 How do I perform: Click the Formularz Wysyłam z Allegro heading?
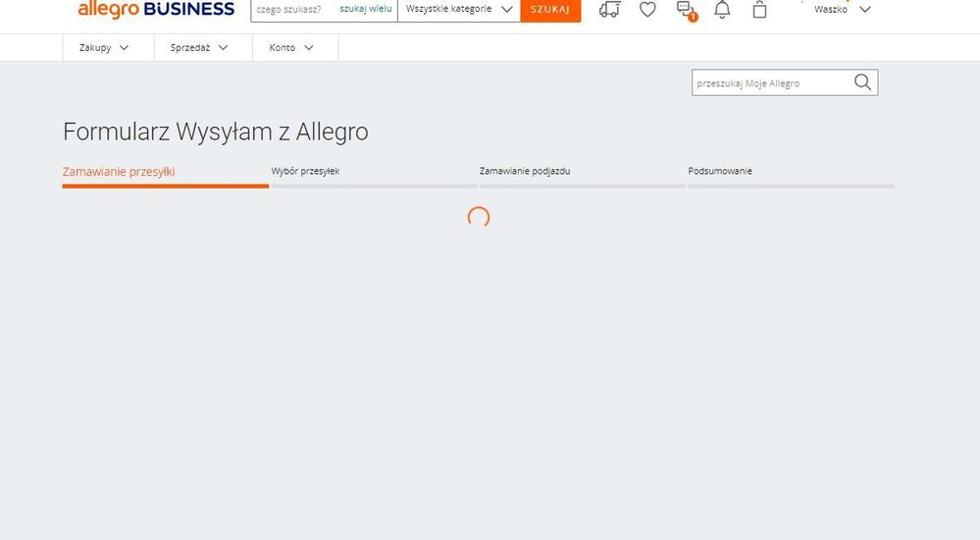(x=216, y=132)
